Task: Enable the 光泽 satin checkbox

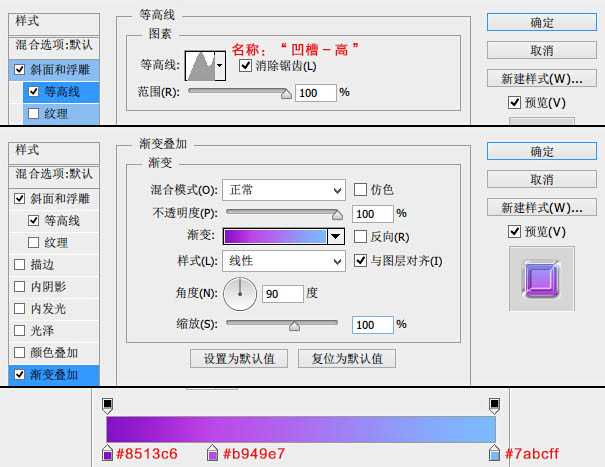Action: pyautogui.click(x=19, y=330)
